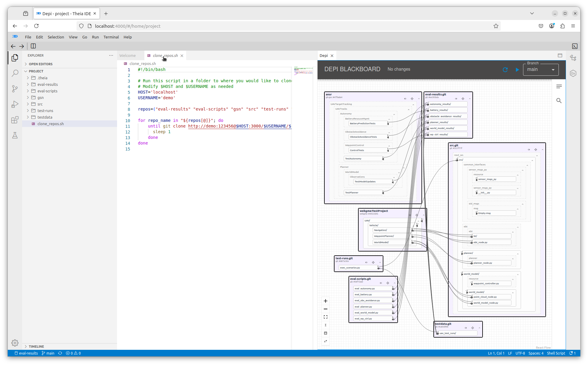Click the Ln 1, Col 1 status item

[496, 353]
